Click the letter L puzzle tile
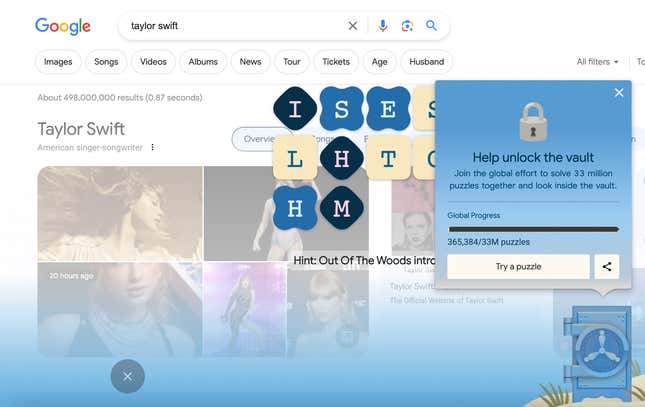The width and height of the screenshot is (645, 407). coord(295,158)
